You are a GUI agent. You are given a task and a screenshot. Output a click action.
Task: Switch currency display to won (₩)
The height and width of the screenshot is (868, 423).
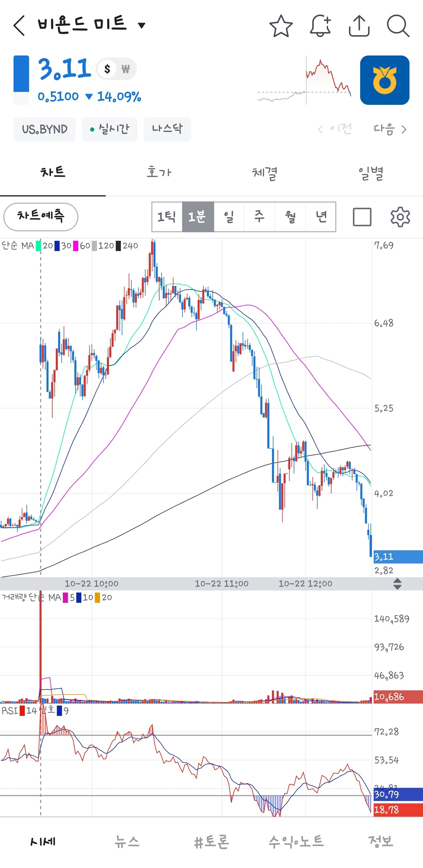click(126, 69)
